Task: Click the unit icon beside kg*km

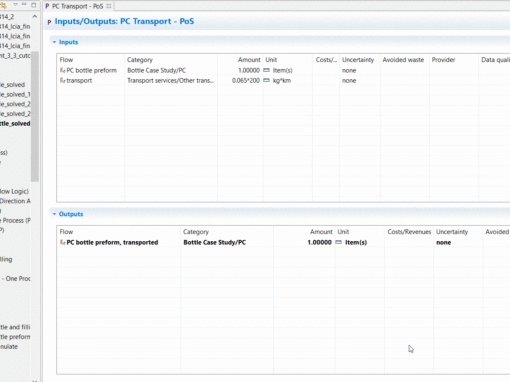Action: [x=266, y=80]
